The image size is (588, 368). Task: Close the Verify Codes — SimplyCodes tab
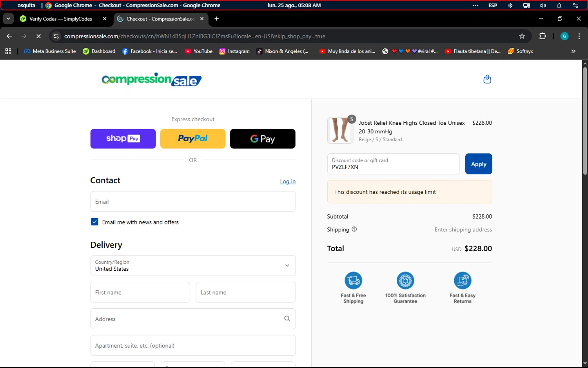point(105,18)
